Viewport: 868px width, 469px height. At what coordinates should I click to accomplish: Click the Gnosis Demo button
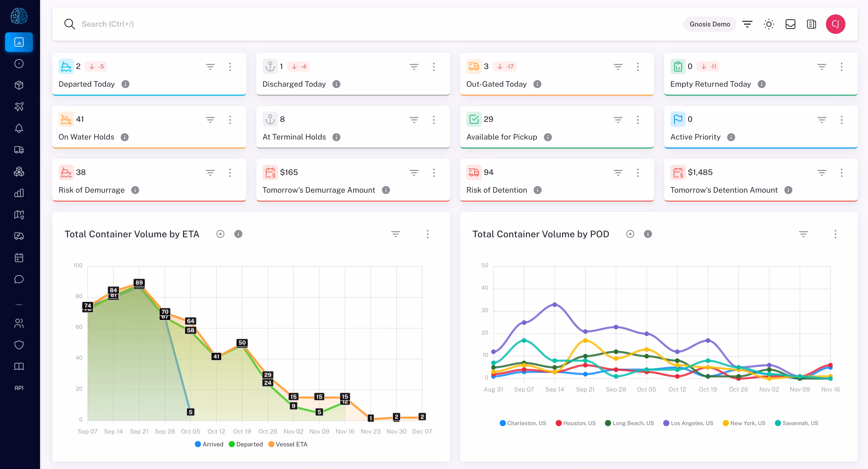[x=710, y=24]
